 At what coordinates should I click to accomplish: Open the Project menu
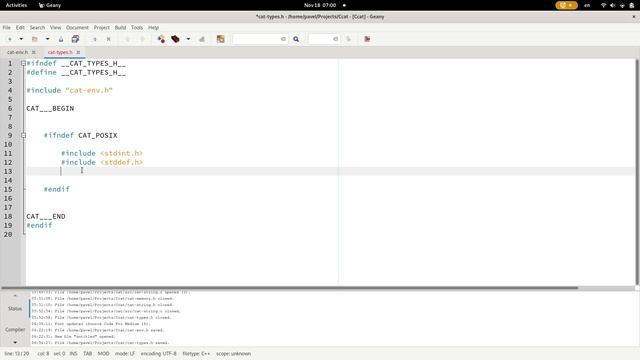click(102, 27)
